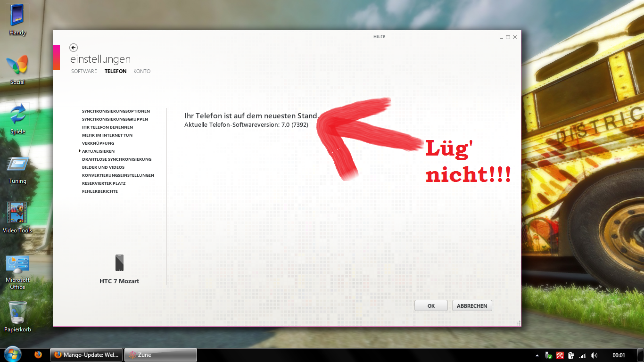Click the resize grip of the Zune window
The height and width of the screenshot is (362, 644).
pos(518,323)
